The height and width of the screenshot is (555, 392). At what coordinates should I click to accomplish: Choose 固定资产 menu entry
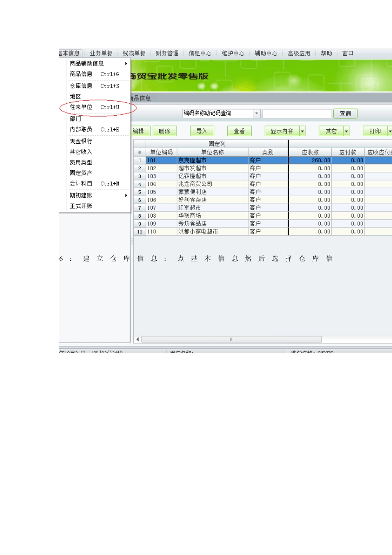click(98, 173)
